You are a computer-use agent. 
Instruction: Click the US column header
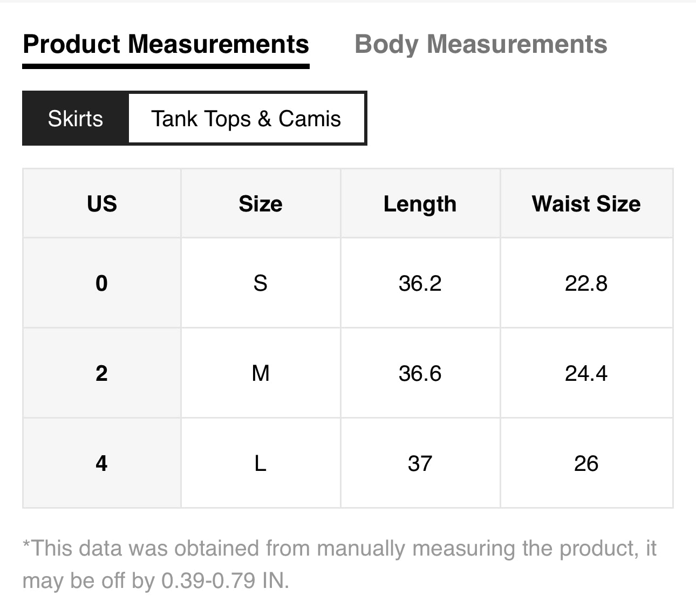tap(101, 204)
